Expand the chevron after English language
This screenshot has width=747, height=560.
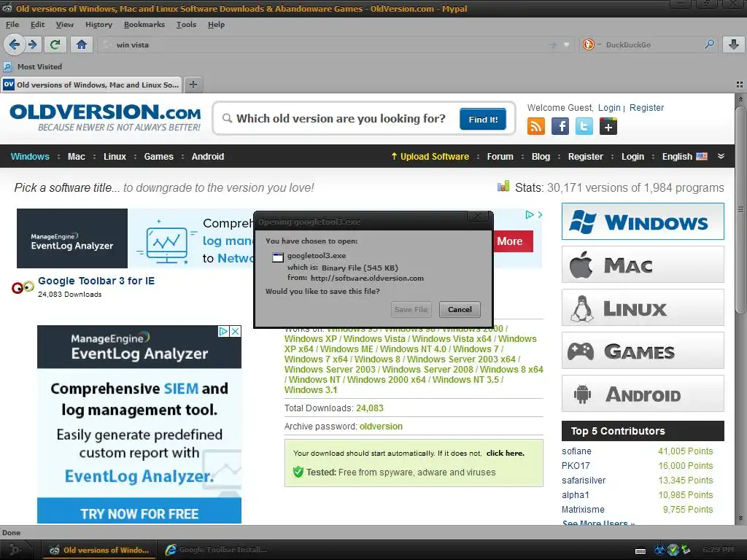tap(721, 156)
